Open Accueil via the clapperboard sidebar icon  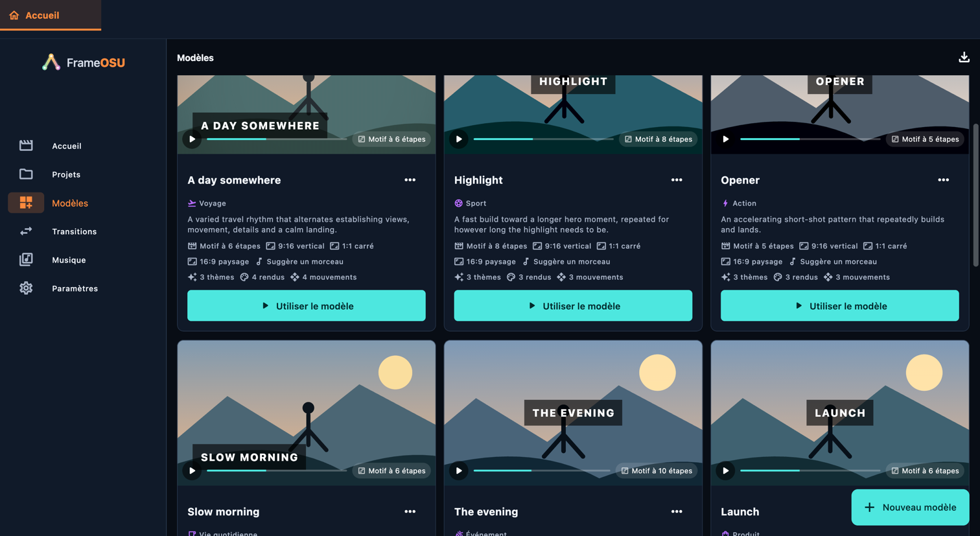[x=26, y=146]
